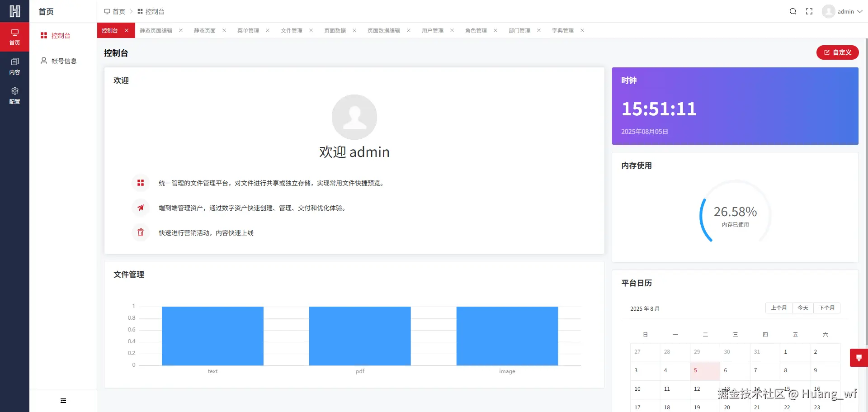Screen dimensions: 868x412
Task: Open the 首页 sidebar section
Action: pos(15,37)
